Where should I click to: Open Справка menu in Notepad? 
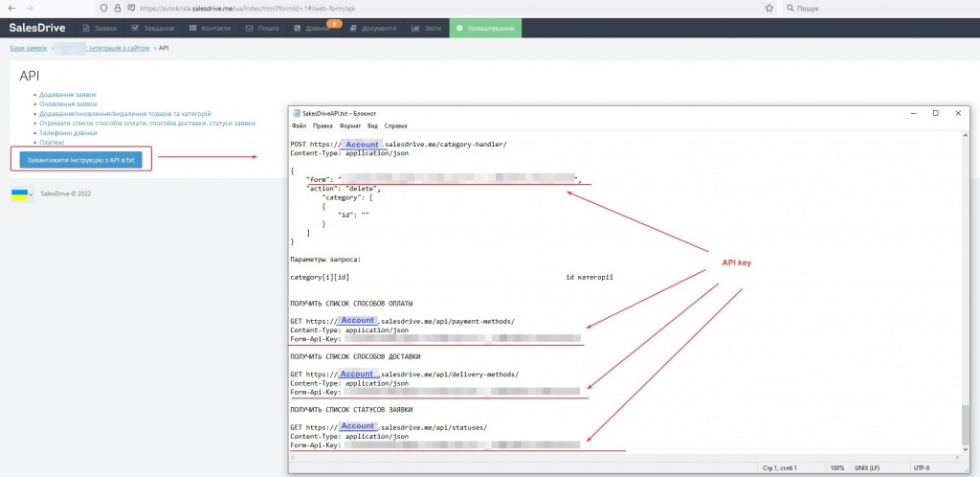pos(395,125)
